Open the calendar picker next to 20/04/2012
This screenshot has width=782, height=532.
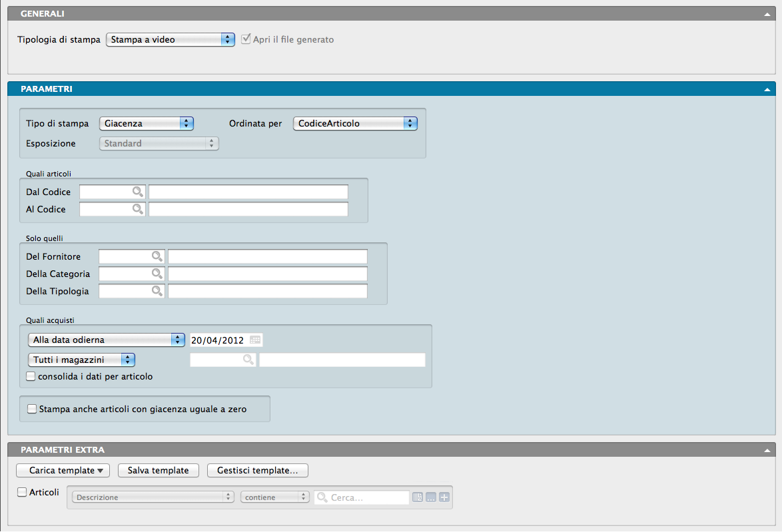click(255, 340)
